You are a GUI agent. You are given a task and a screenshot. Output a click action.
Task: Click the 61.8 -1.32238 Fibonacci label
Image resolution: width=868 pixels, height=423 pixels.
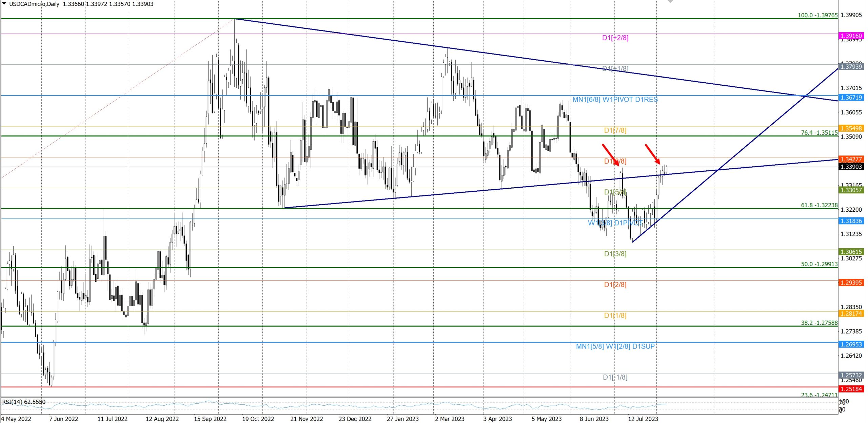click(x=819, y=205)
